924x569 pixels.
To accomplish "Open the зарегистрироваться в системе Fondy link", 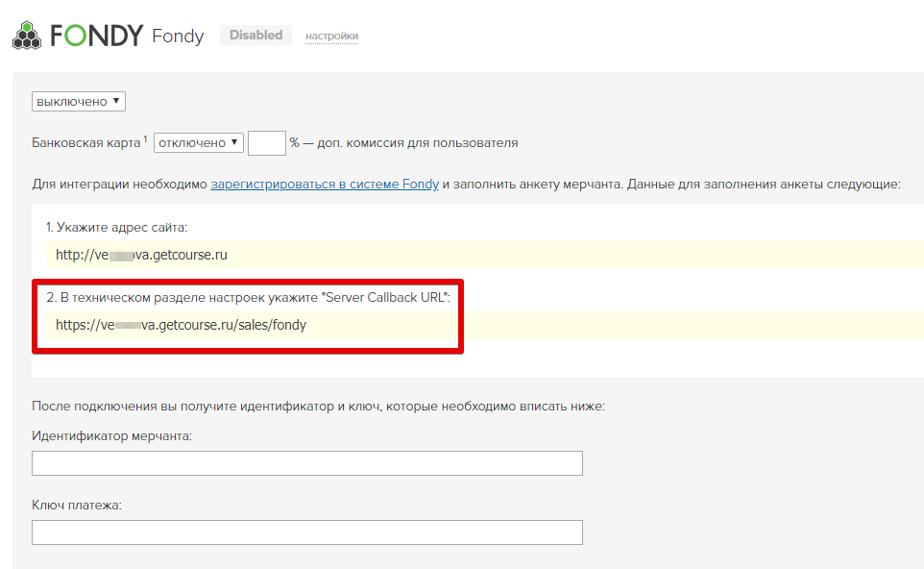I will 325,184.
